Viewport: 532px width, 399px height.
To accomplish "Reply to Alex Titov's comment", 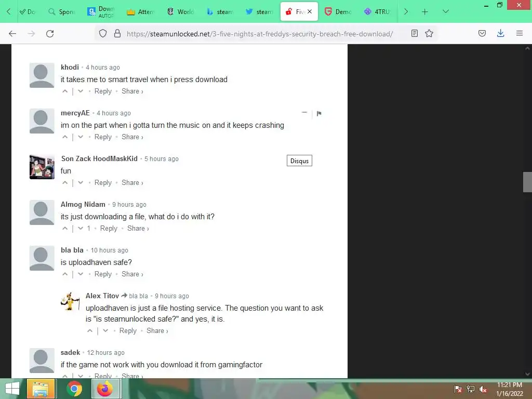I will click(128, 331).
